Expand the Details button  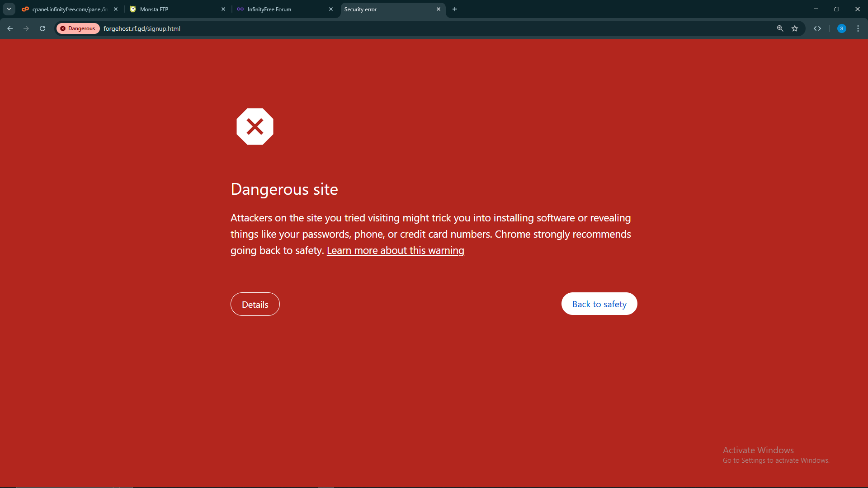tap(255, 304)
